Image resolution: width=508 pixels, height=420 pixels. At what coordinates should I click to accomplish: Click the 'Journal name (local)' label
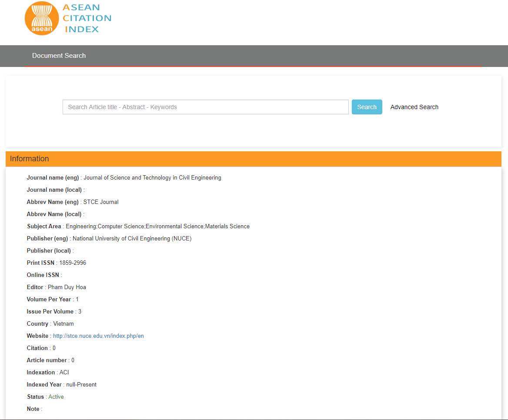tap(54, 190)
